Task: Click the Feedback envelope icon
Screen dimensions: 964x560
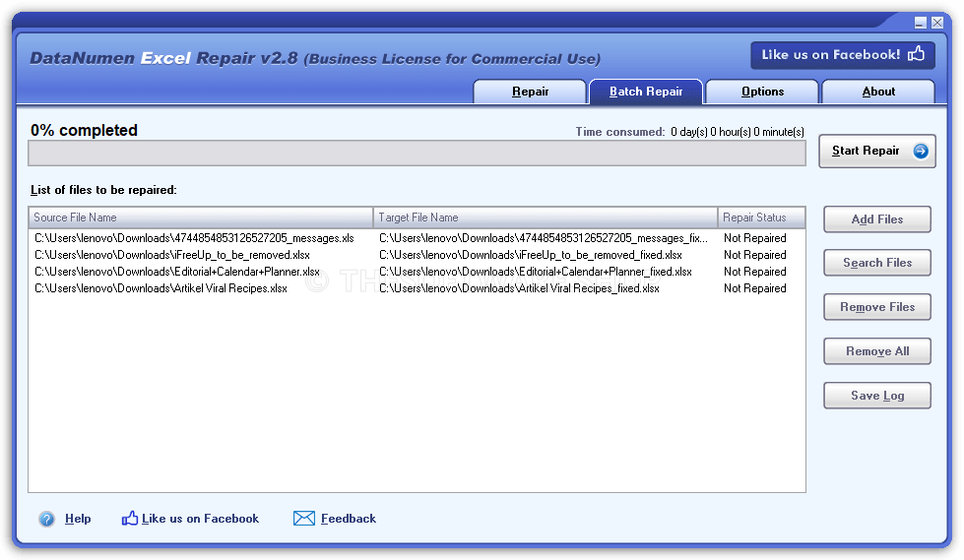Action: coord(303,519)
